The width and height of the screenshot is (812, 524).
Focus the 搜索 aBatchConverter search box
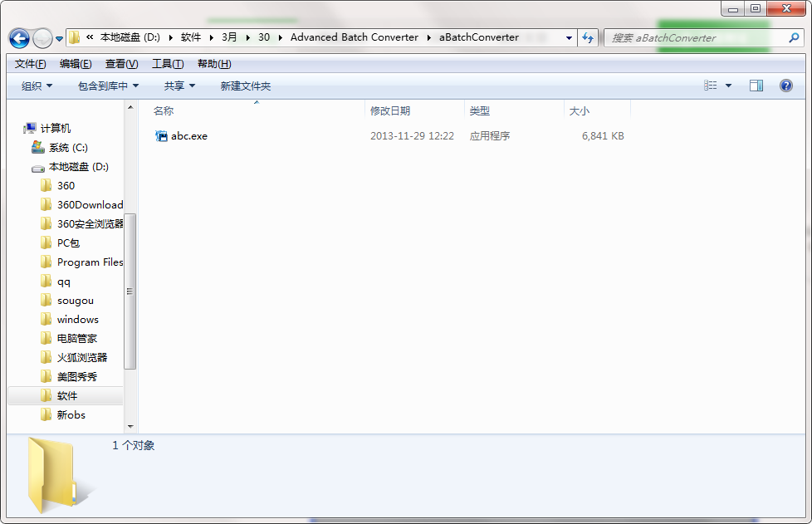tap(704, 38)
